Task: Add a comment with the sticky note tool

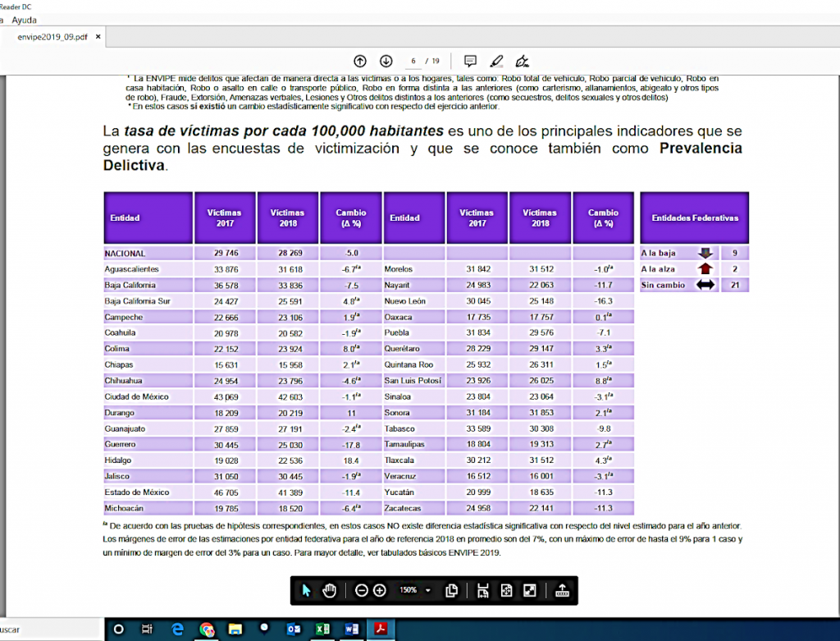Action: click(x=470, y=61)
